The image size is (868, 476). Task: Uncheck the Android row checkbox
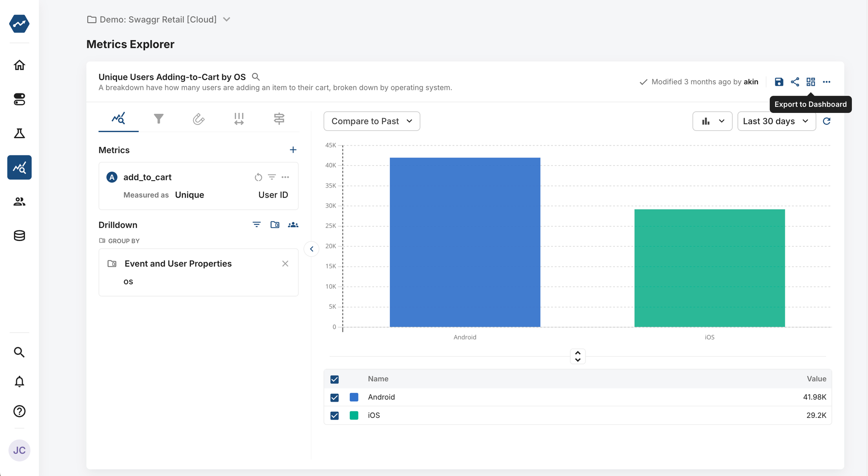[335, 397]
